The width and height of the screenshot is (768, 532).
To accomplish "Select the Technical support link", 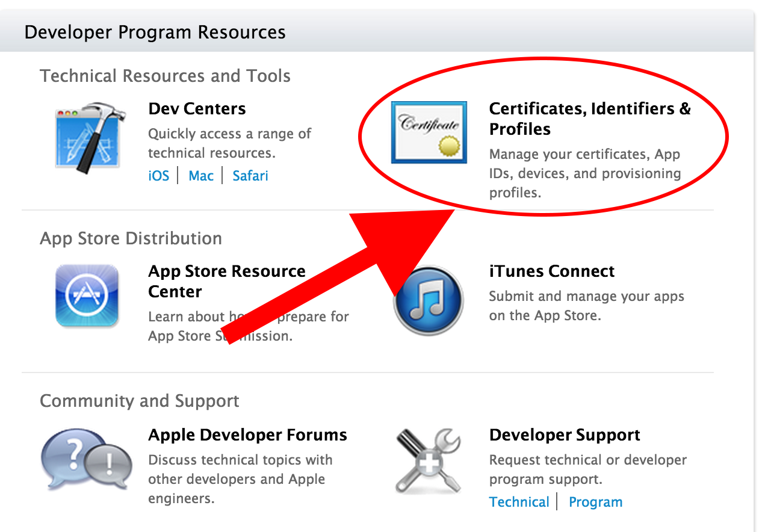I will 519,502.
